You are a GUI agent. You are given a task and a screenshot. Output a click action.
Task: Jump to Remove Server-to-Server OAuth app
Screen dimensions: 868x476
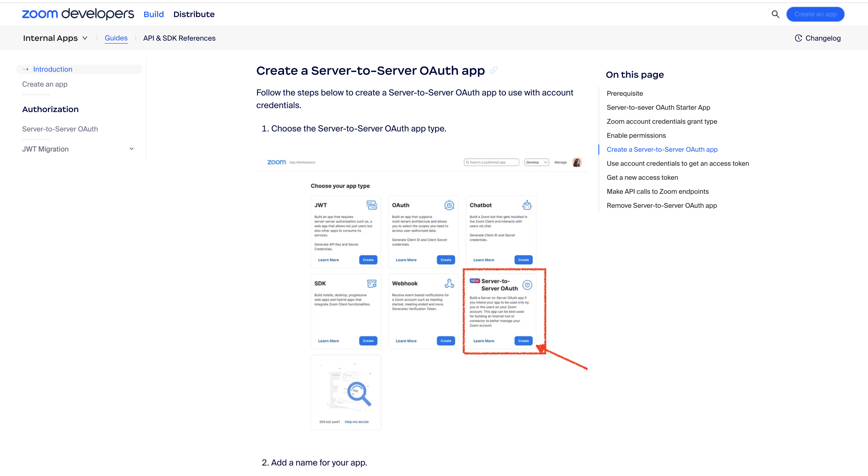pyautogui.click(x=662, y=205)
